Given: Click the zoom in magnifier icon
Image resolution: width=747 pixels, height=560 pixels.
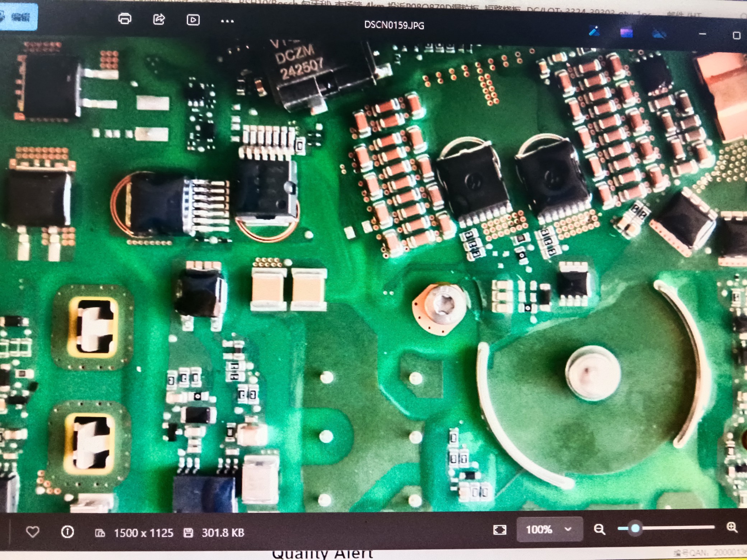Looking at the screenshot, I should tap(732, 527).
